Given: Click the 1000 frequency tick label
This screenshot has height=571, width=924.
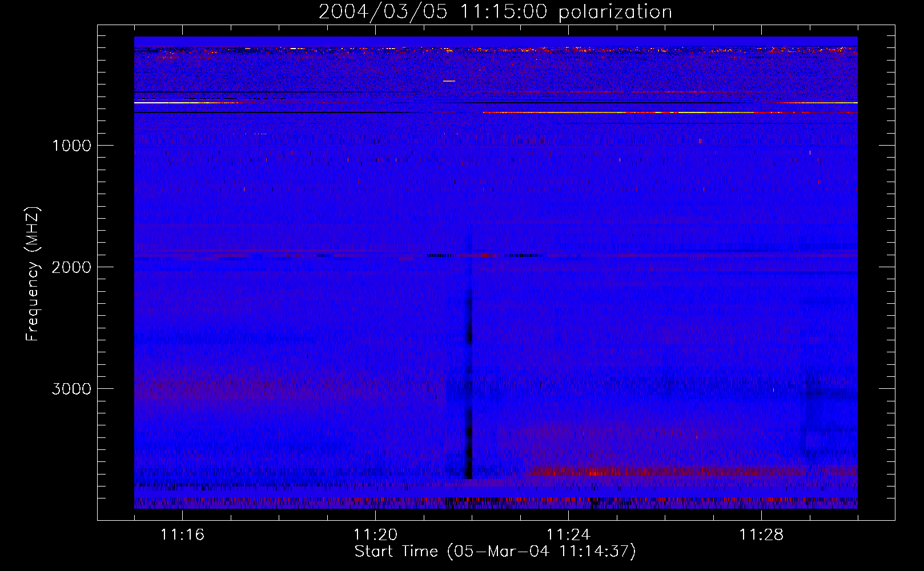Looking at the screenshot, I should click(71, 146).
